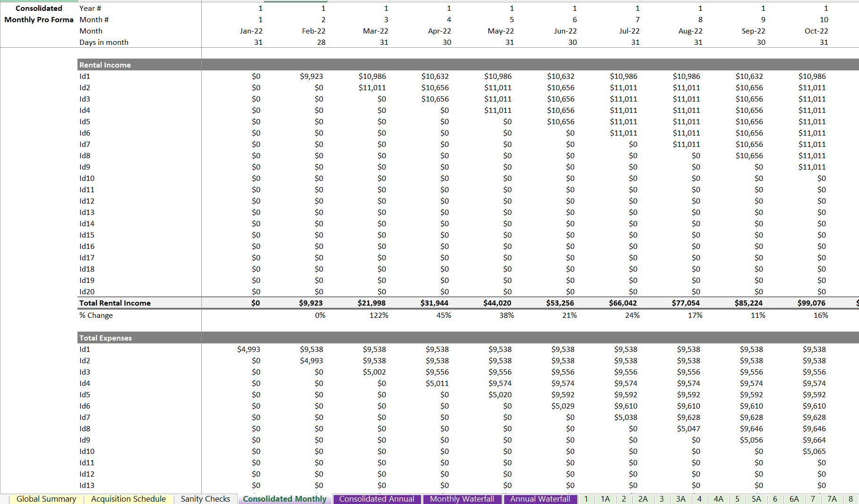This screenshot has width=859, height=504.
Task: Open the Monthly Waterfall sheet tab
Action: point(462,499)
